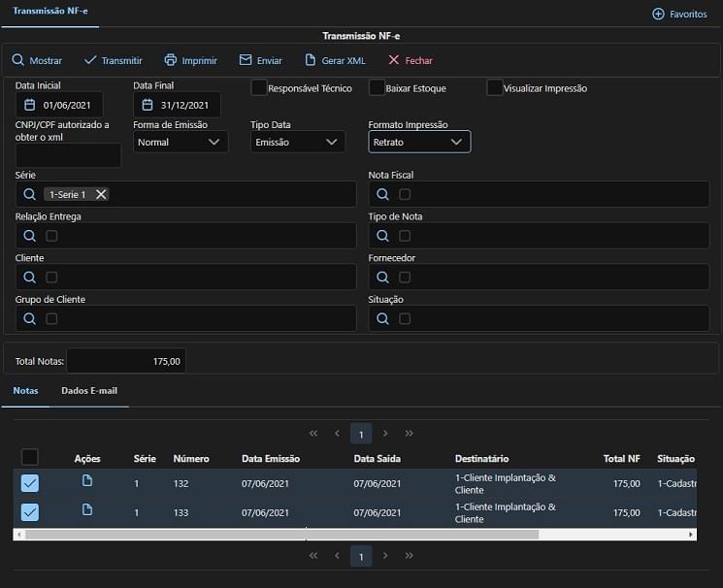Open search lookup for Grupo de Cliente
The width and height of the screenshot is (723, 588).
pos(29,318)
